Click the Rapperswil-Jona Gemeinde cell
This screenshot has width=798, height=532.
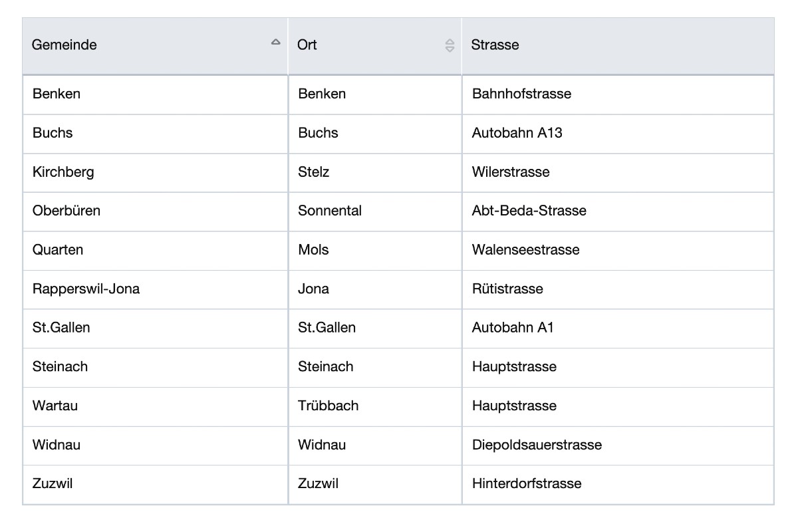pyautogui.click(x=155, y=289)
